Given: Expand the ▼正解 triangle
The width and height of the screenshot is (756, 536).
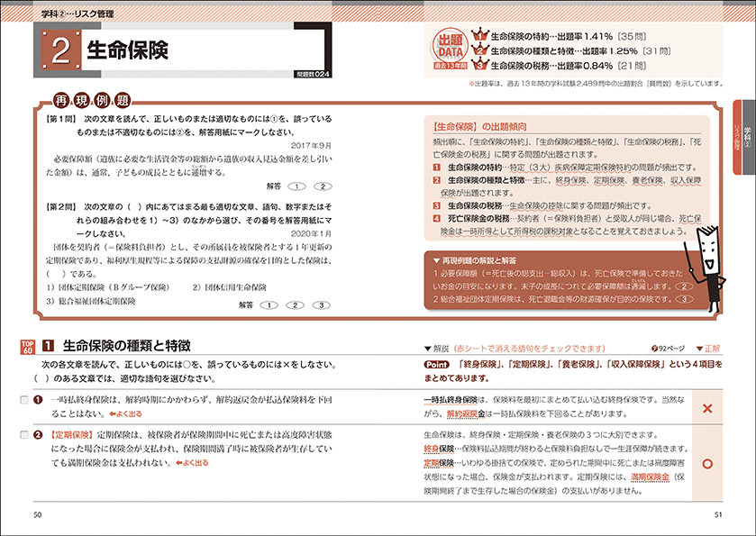Looking at the screenshot, I should (x=699, y=349).
